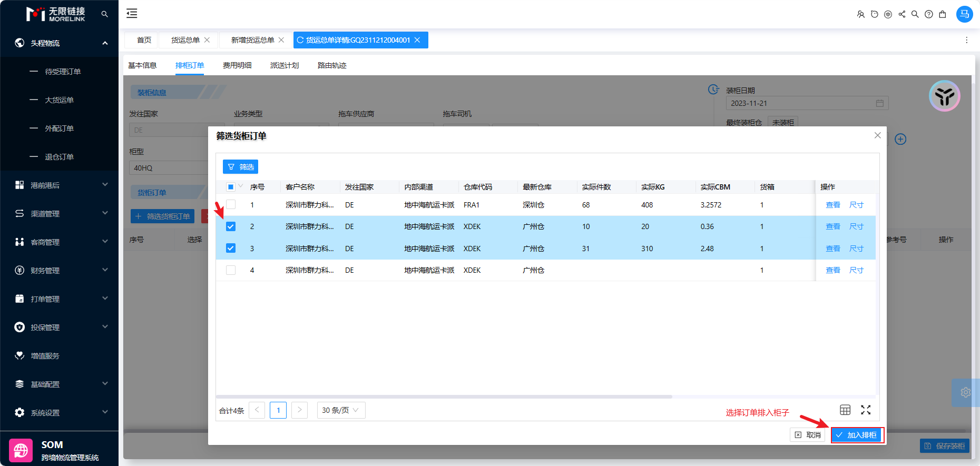This screenshot has height=466, width=980.
Task: Expand the 投保管理 sidebar menu
Action: [59, 327]
